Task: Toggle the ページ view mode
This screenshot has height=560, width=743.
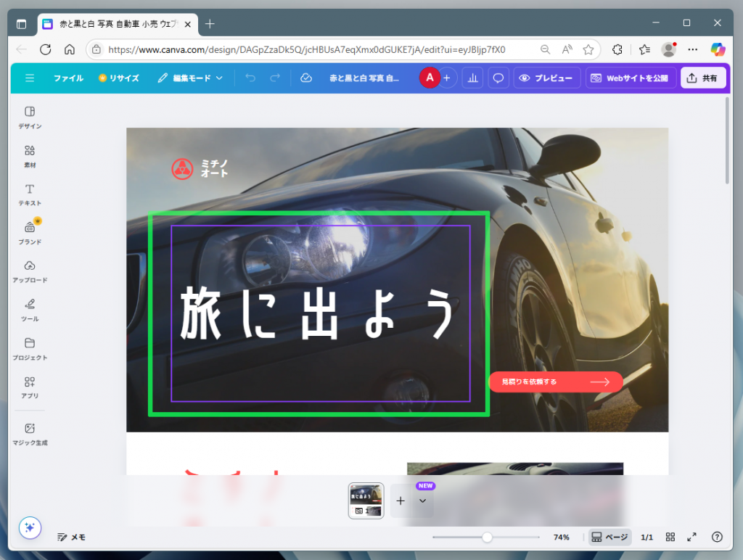Action: click(609, 537)
